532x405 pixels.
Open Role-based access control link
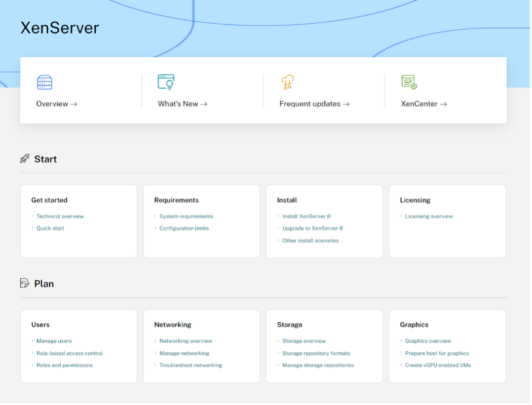pyautogui.click(x=70, y=353)
